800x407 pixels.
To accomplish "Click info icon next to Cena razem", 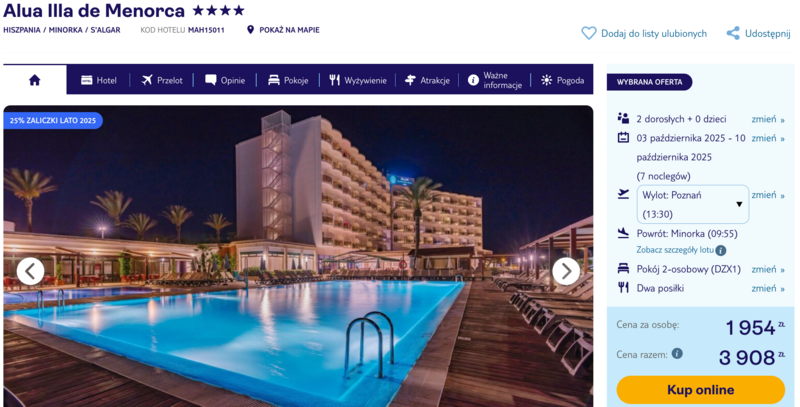I will 677,353.
